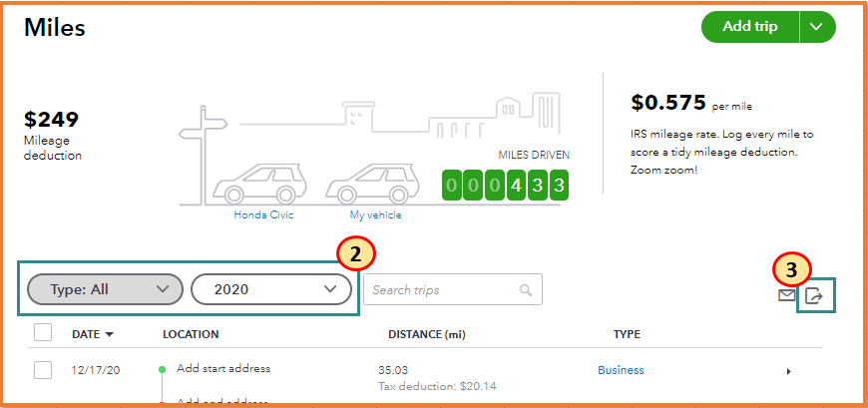The height and width of the screenshot is (408, 868).
Task: Click the export trips icon
Action: tap(814, 295)
